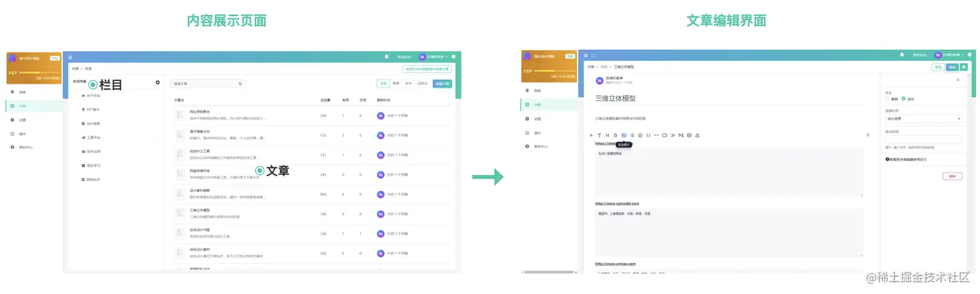The height and width of the screenshot is (294, 980).
Task: Click the list icon in editor toolbar
Action: tap(632, 135)
